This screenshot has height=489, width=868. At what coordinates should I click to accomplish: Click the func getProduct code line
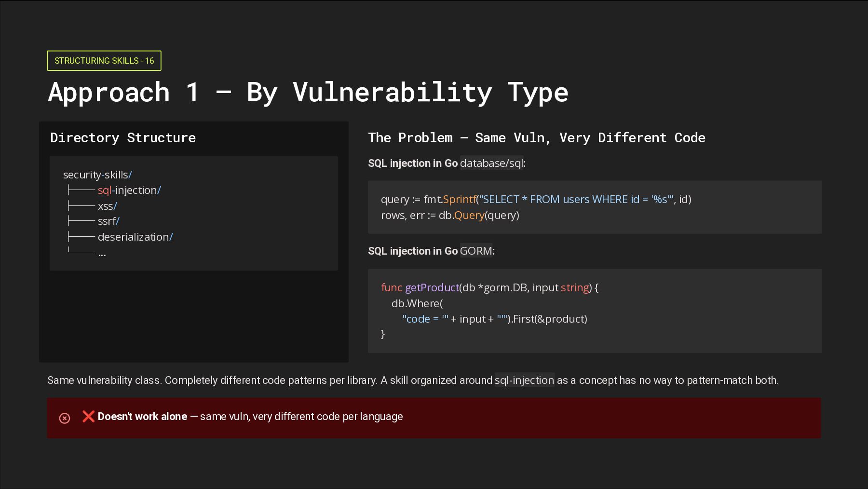[489, 288]
